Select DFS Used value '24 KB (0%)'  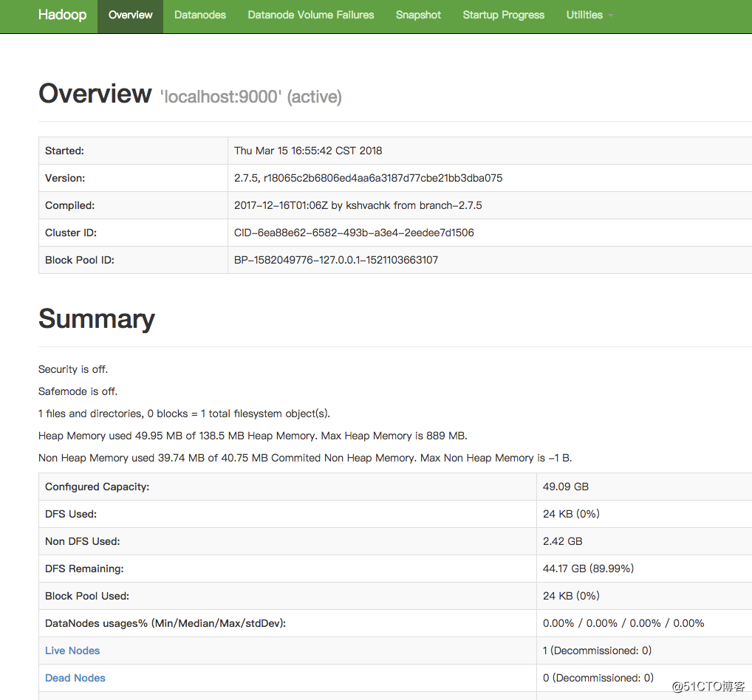click(571, 514)
